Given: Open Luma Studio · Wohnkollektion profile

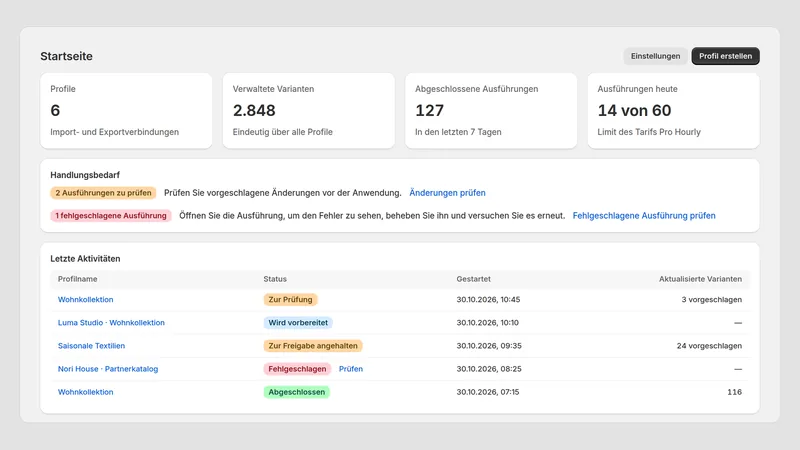Looking at the screenshot, I should click(111, 322).
